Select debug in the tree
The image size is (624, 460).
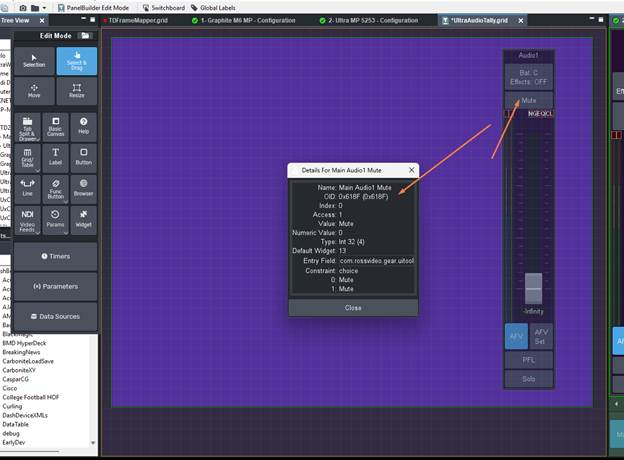tap(11, 433)
